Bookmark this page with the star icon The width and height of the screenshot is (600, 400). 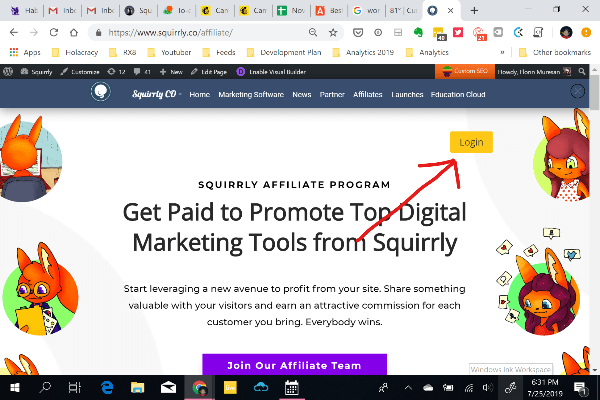coord(333,33)
